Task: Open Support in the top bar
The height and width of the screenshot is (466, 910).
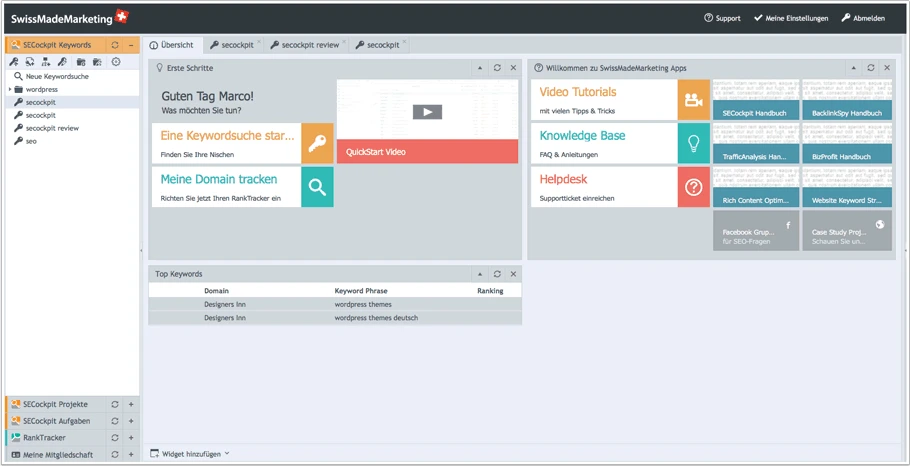Action: (722, 18)
